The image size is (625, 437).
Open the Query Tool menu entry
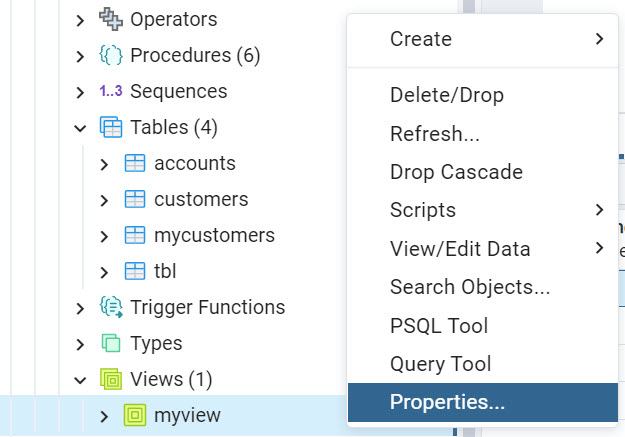(440, 364)
